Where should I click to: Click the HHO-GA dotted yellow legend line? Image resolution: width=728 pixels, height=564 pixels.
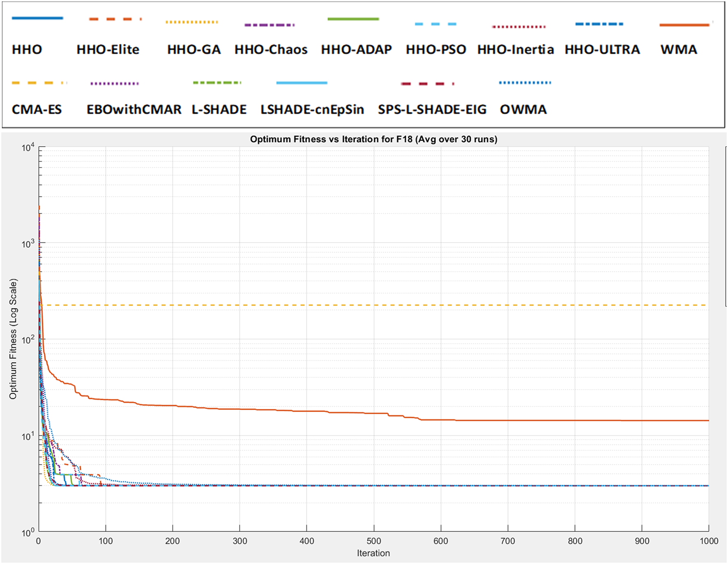tap(192, 22)
